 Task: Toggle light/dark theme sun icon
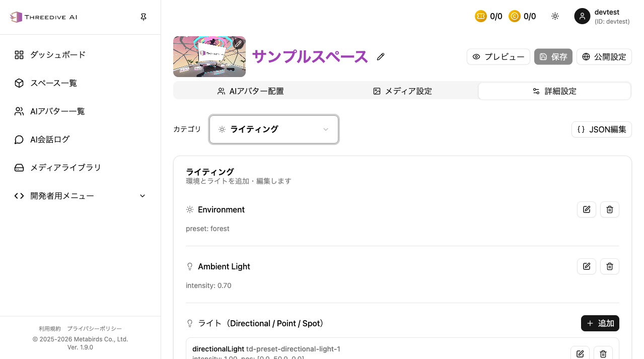point(555,16)
